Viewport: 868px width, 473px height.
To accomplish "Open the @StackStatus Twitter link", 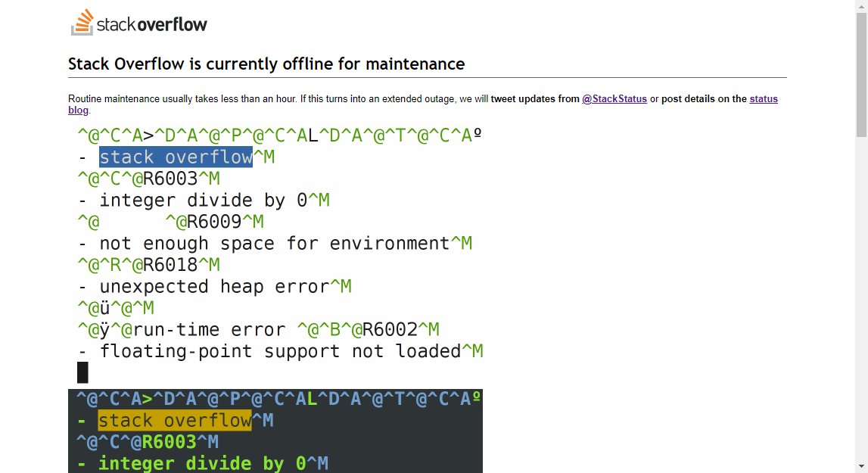I will click(614, 99).
